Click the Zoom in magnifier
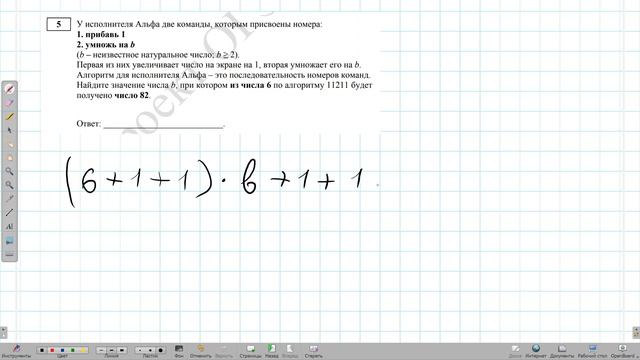The image size is (640, 360). pyautogui.click(x=9, y=171)
